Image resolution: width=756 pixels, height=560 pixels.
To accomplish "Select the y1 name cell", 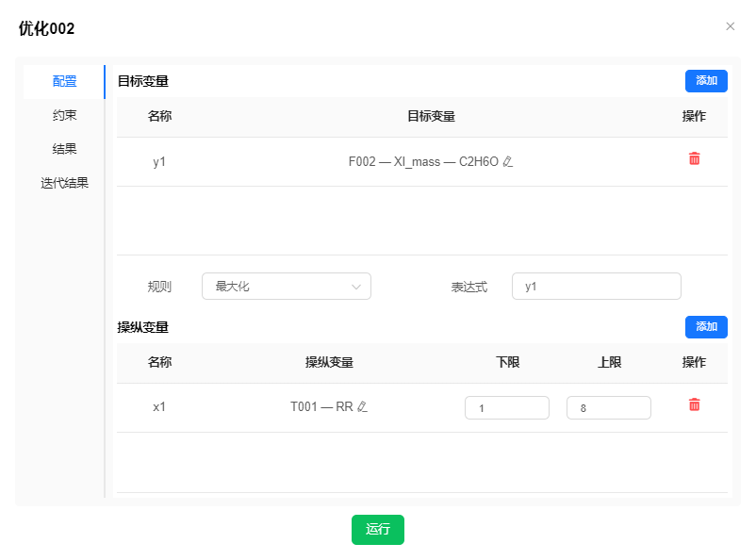I will click(x=159, y=162).
